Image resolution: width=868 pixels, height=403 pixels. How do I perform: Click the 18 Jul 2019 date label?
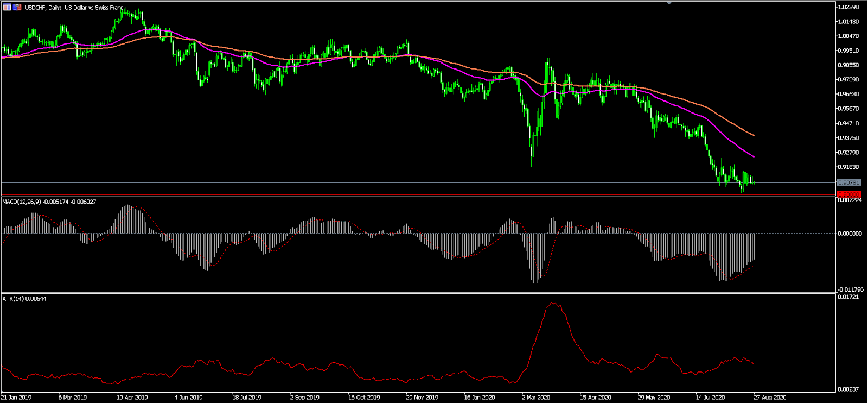pyautogui.click(x=247, y=398)
